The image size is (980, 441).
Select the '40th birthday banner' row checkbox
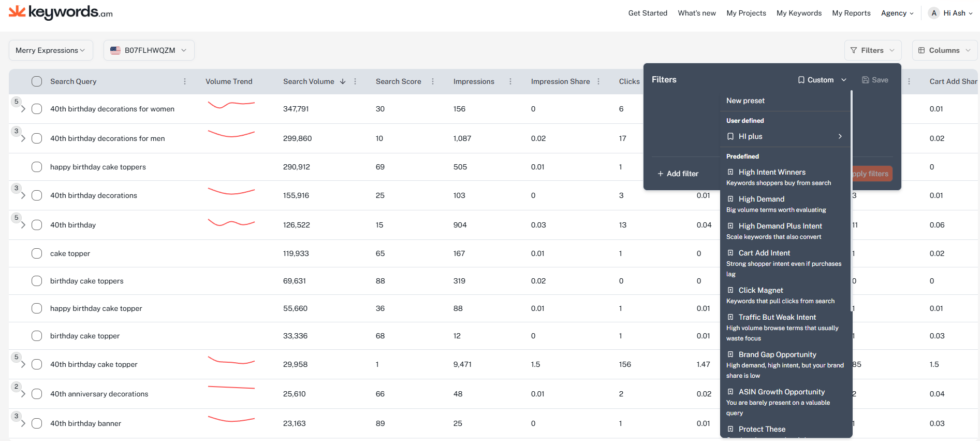tap(37, 423)
